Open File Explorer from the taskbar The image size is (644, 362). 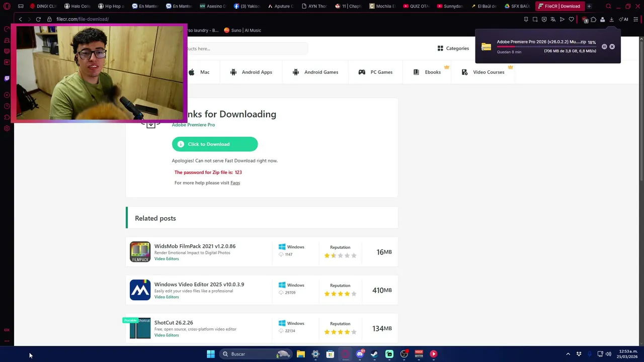pos(301,354)
